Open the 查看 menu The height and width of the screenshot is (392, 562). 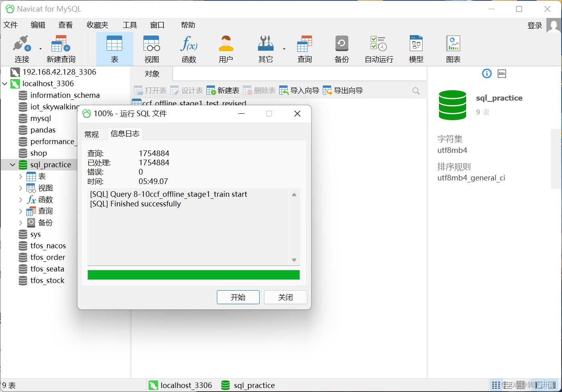pos(66,25)
